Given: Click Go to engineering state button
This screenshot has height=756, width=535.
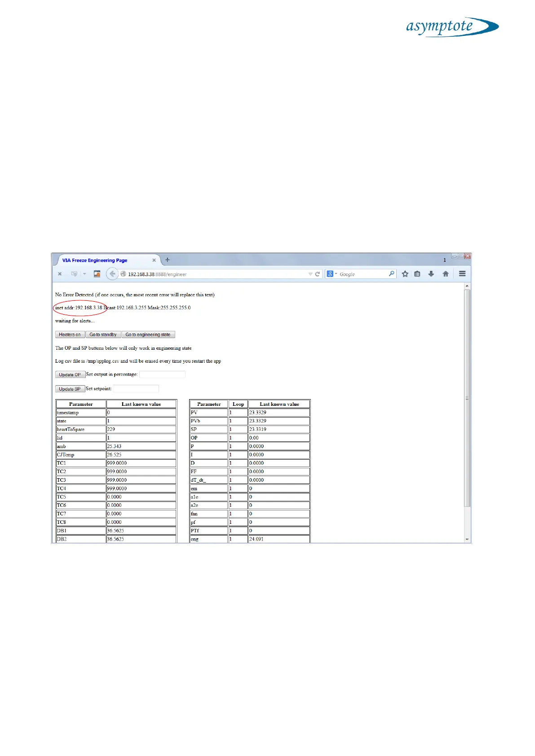Looking at the screenshot, I should click(148, 334).
